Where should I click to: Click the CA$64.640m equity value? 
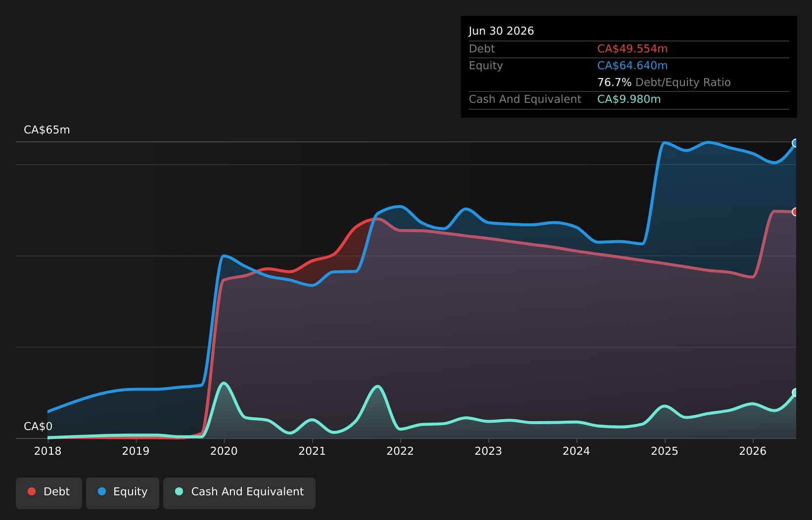click(632, 66)
